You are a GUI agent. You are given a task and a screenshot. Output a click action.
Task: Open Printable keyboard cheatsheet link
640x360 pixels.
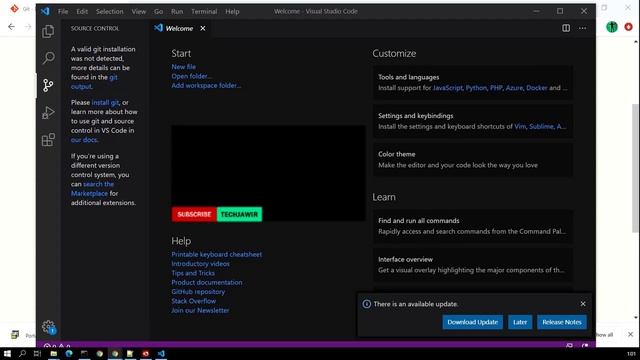[x=216, y=254]
